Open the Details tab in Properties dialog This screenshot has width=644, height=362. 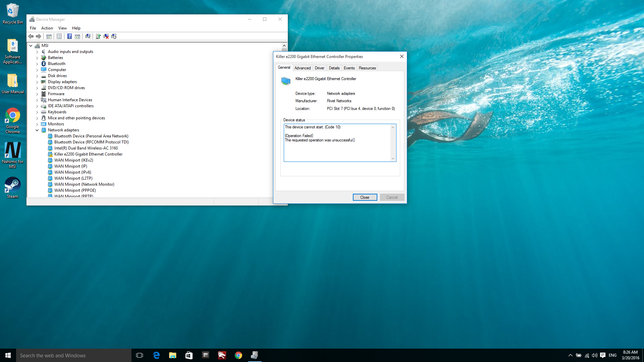pos(334,68)
